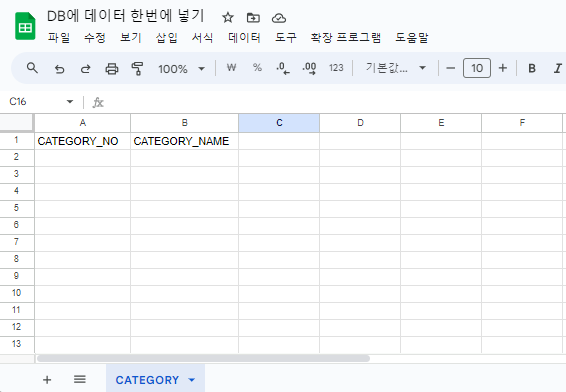Open the 삽입 menu
Screen dimensions: 566x392
point(166,38)
